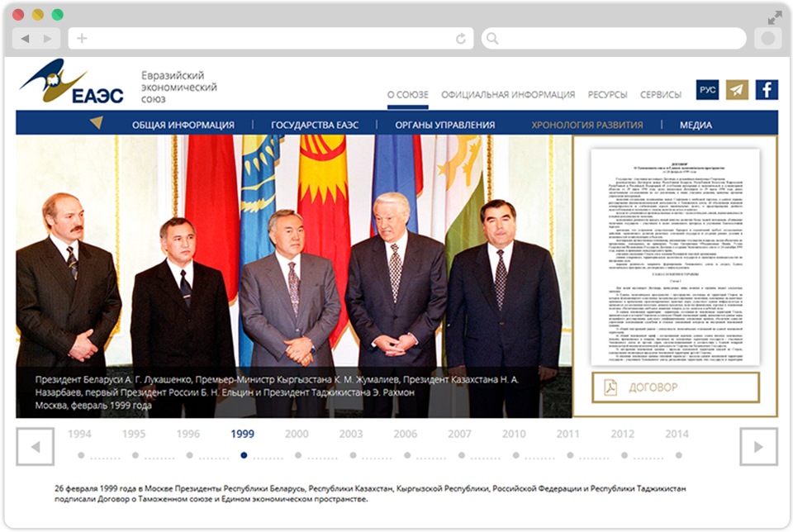The height and width of the screenshot is (532, 793).
Task: Select year 2010 on the timeline
Action: tap(513, 434)
